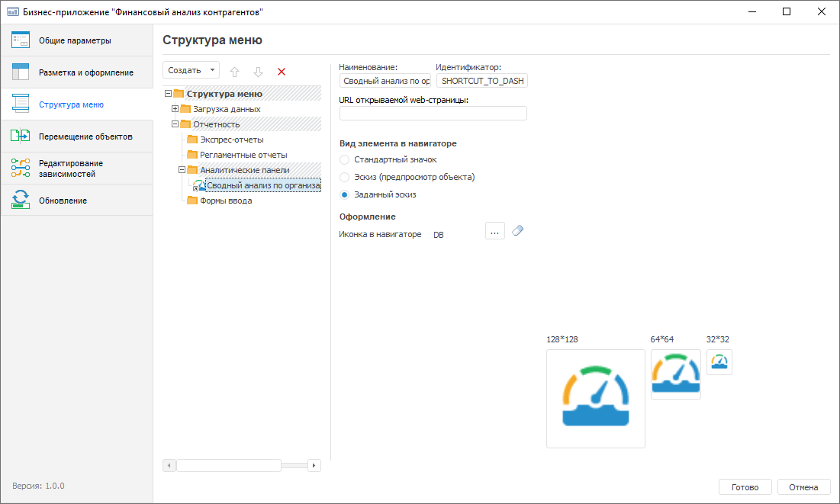Click the Update (Обновление) icon
Screen dimensions: 840x504
click(21, 201)
